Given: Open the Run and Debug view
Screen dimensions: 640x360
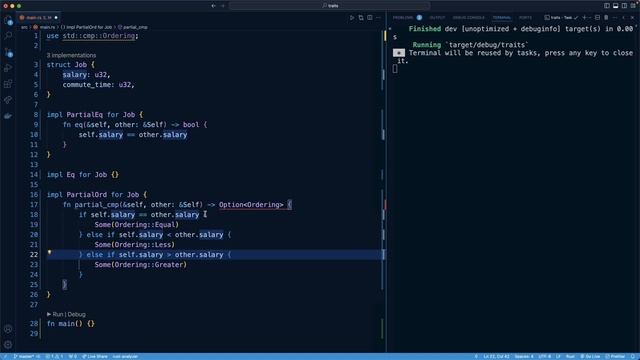Looking at the screenshot, I should coord(8,68).
